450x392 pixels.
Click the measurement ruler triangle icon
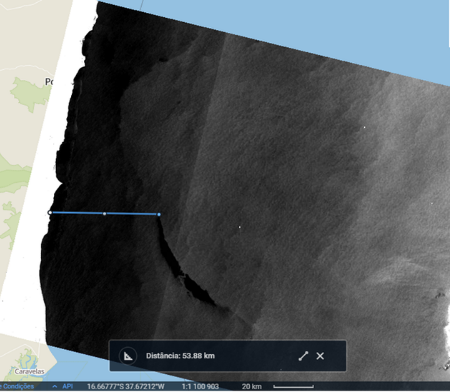coord(128,356)
